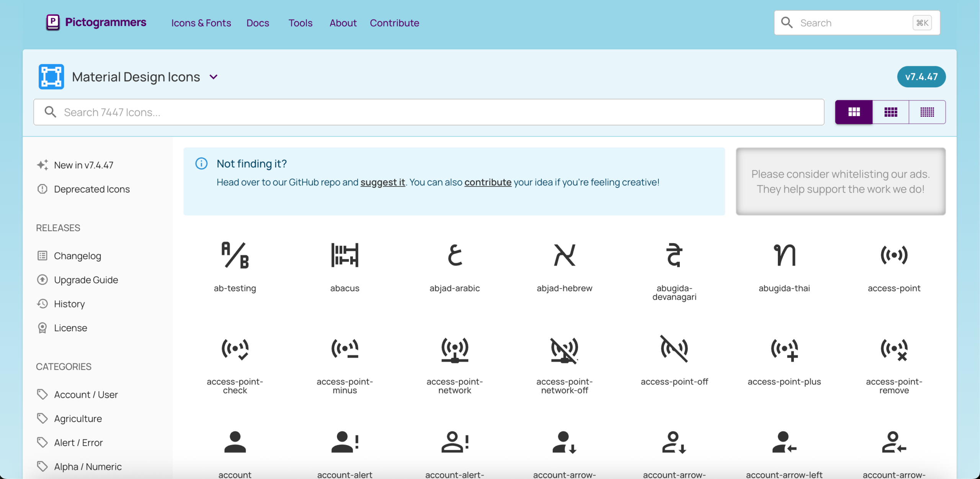Choose the access-point-minus icon

pos(345,349)
